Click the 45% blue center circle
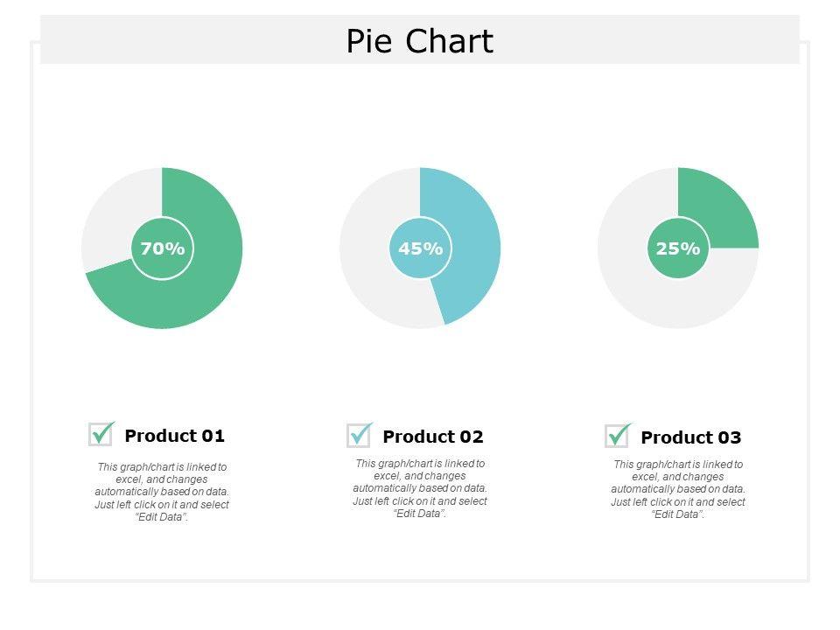The height and width of the screenshot is (630, 840). 420,248
